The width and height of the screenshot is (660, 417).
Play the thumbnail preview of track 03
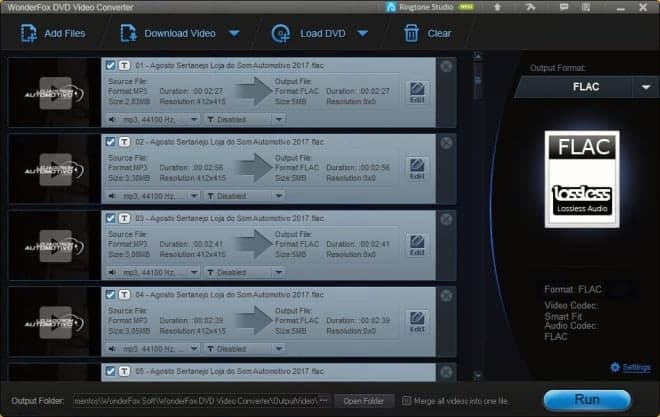(x=55, y=246)
